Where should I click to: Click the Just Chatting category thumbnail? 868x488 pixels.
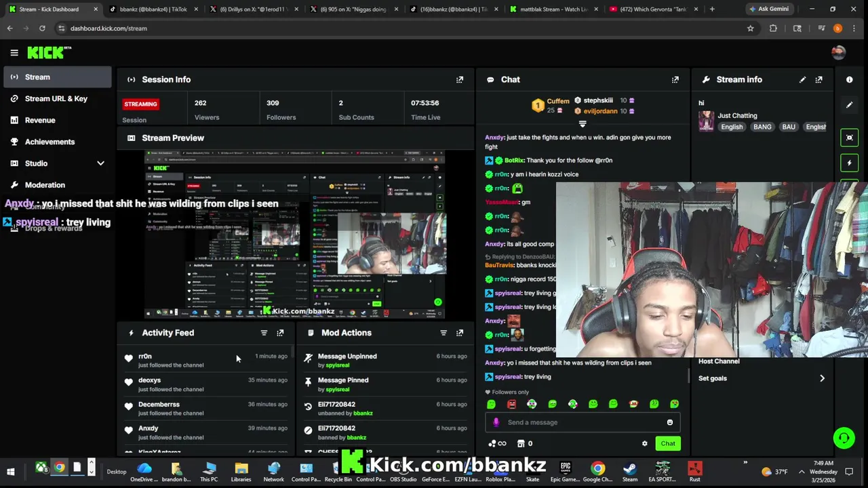[706, 121]
